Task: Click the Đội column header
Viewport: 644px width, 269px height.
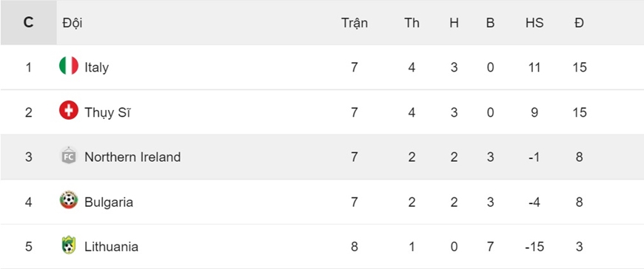Action: (x=73, y=23)
